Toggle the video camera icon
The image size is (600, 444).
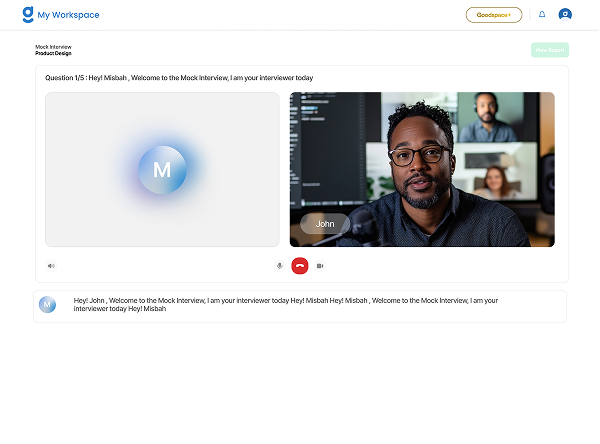pyautogui.click(x=320, y=266)
